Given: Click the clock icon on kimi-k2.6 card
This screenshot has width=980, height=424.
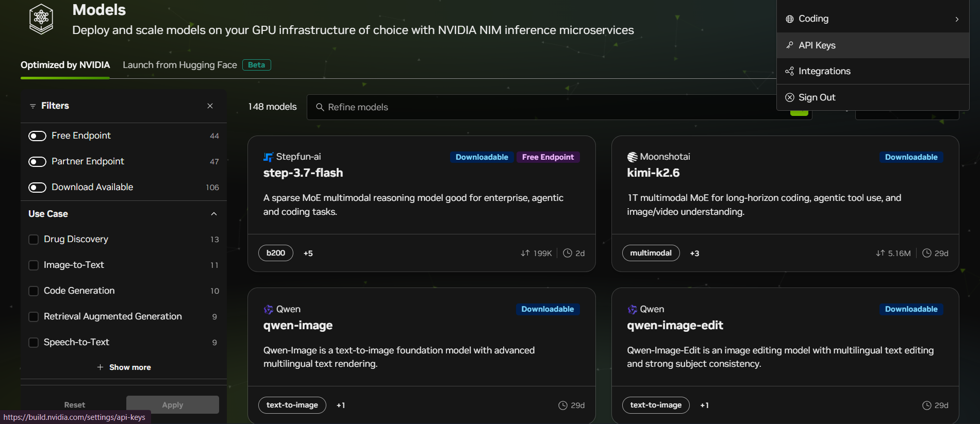Looking at the screenshot, I should (x=926, y=253).
